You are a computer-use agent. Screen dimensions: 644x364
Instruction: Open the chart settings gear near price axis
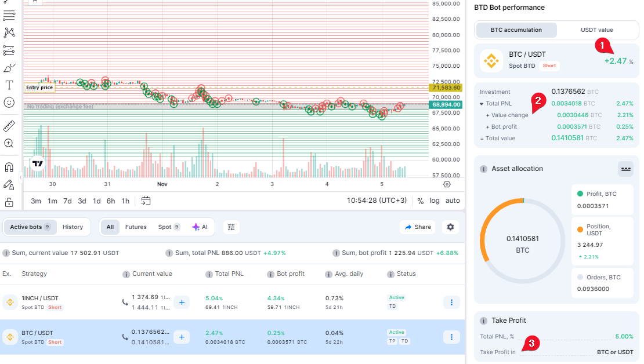(x=447, y=184)
